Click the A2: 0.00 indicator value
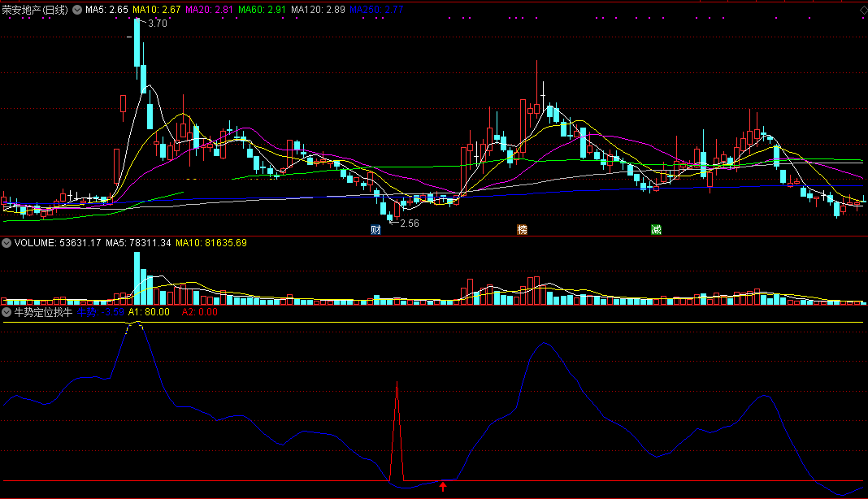Screen dimensions: 868x499 point(199,312)
